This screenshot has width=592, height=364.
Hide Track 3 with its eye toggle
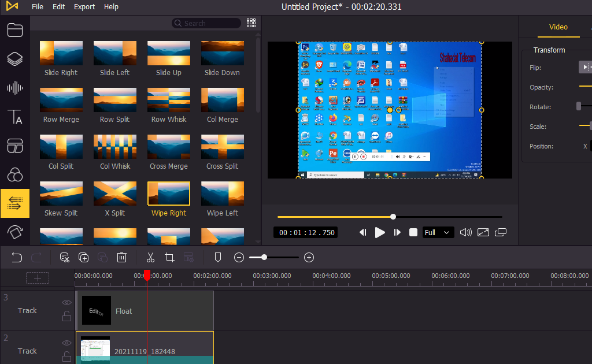pos(66,302)
